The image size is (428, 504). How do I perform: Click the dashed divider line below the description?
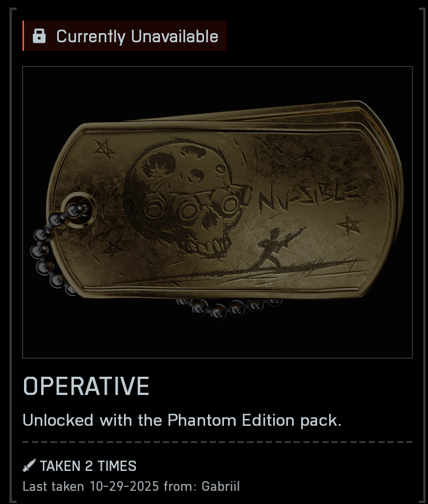click(x=217, y=442)
